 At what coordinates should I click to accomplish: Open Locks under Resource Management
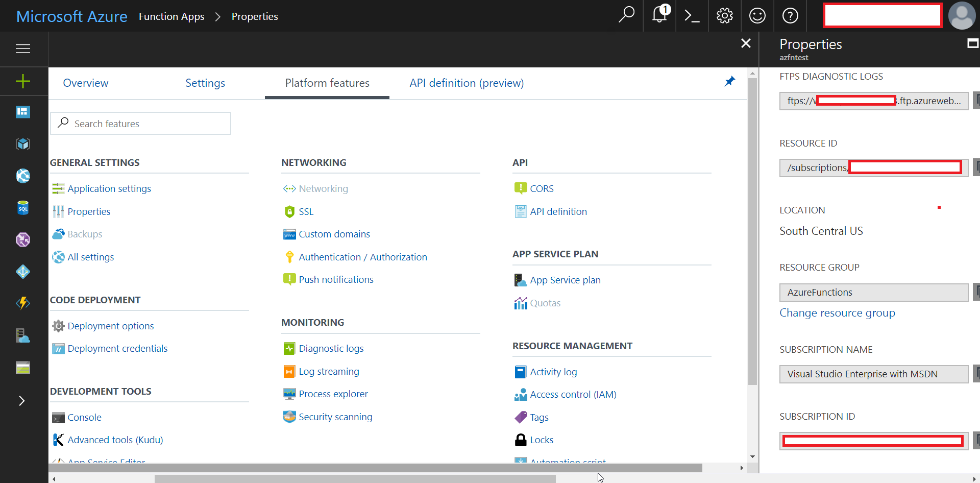(542, 440)
